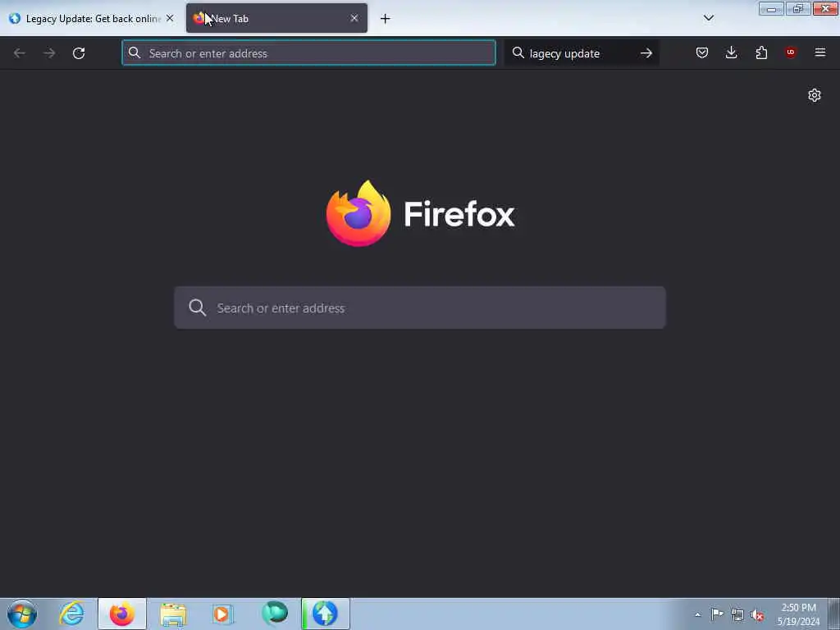Open the uBlock Origin extension icon
This screenshot has height=630, width=840.
pyautogui.click(x=790, y=52)
